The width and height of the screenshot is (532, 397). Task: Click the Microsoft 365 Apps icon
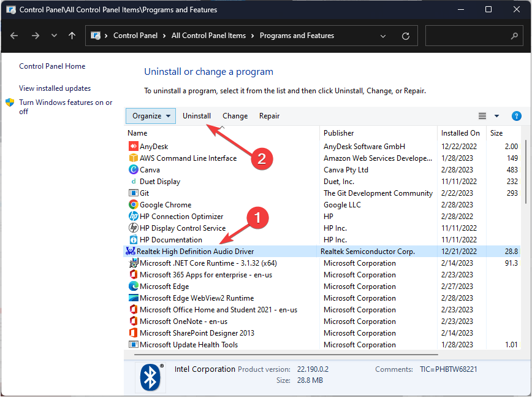coord(134,274)
